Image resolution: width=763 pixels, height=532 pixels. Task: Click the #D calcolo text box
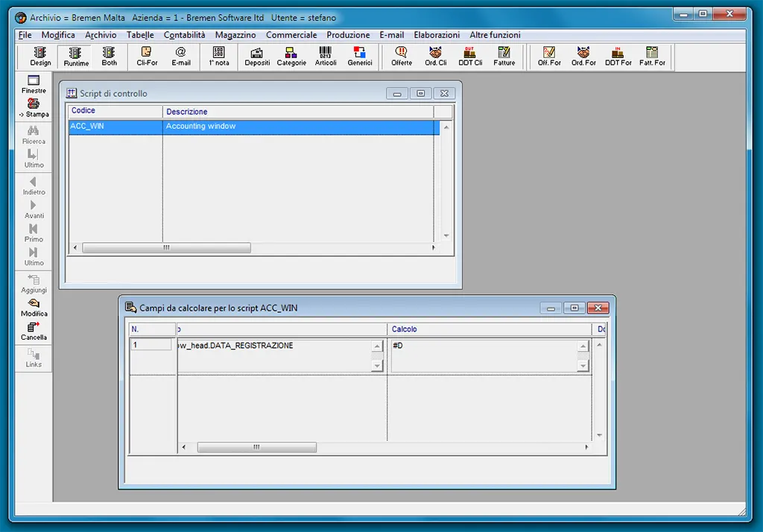485,356
